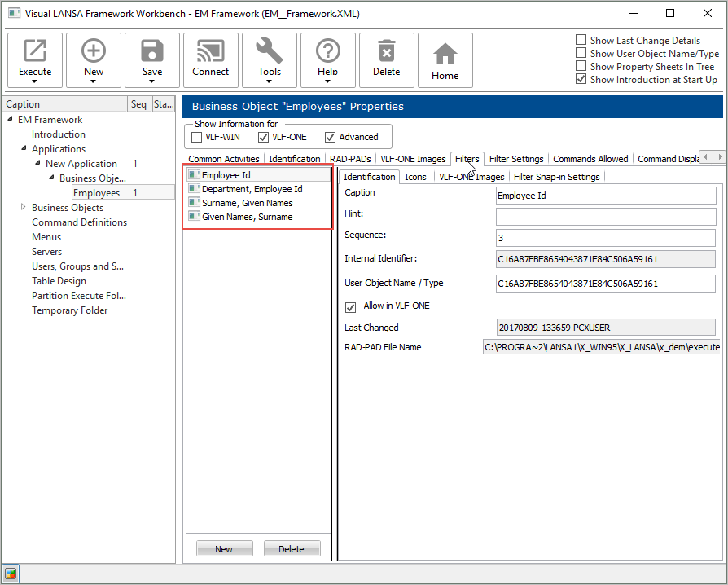Switch to the outer Identification tab
Viewport: 728px width, 585px height.
(294, 159)
